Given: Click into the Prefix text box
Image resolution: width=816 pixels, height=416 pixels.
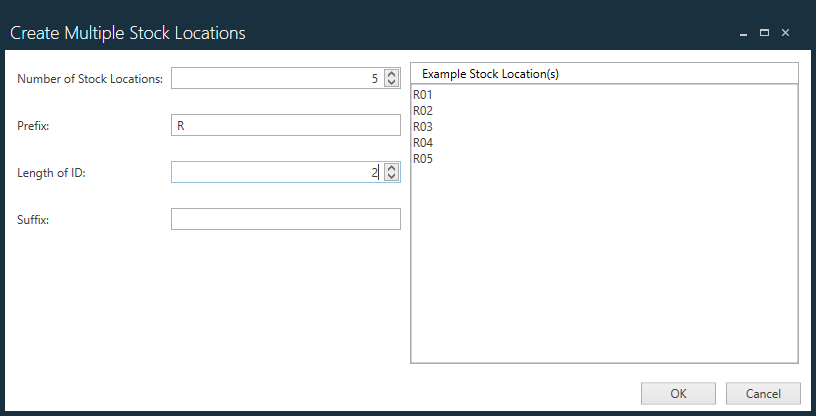Looking at the screenshot, I should [x=285, y=126].
